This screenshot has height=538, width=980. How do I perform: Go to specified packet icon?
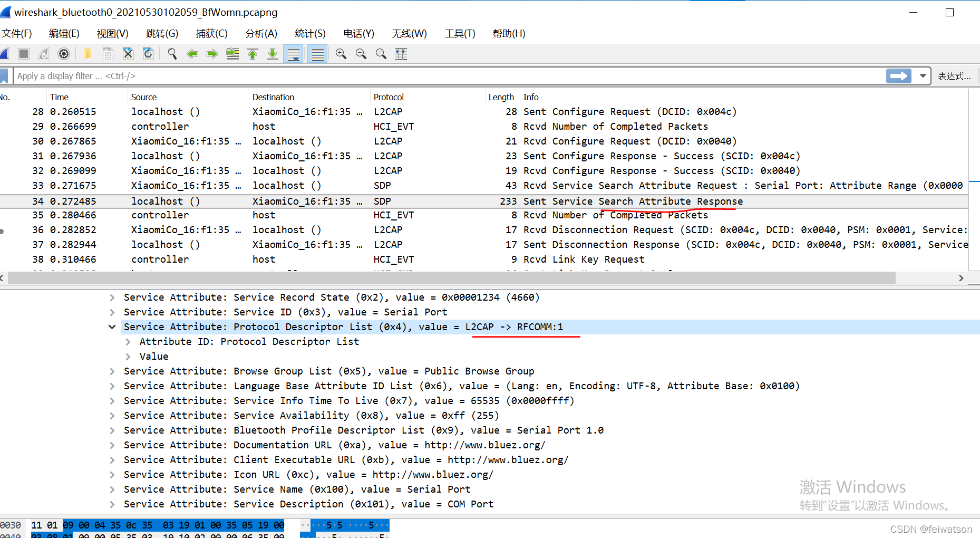(232, 54)
